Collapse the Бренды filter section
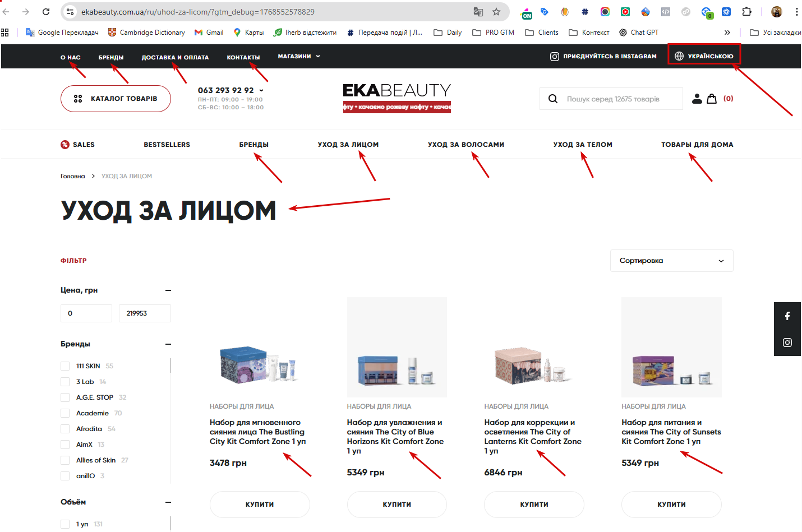 coord(168,344)
